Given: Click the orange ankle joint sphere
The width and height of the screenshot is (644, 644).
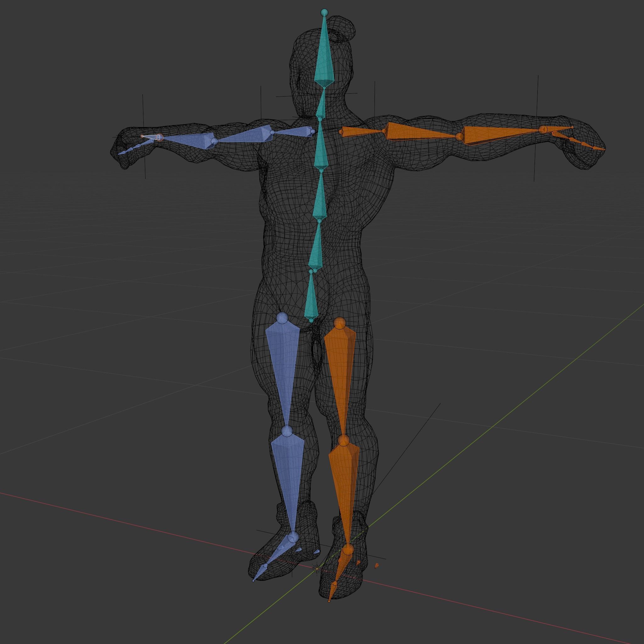Looking at the screenshot, I should point(348,550).
